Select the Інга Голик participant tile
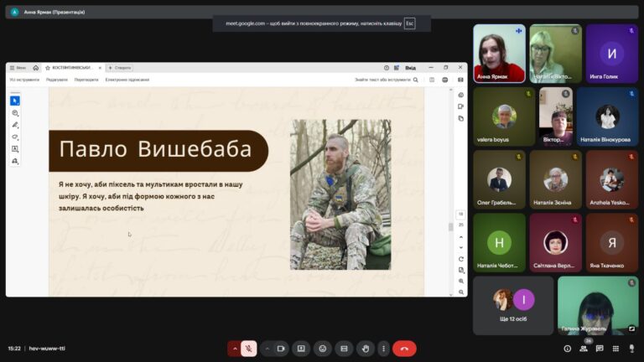The width and height of the screenshot is (644, 362). [x=612, y=54]
